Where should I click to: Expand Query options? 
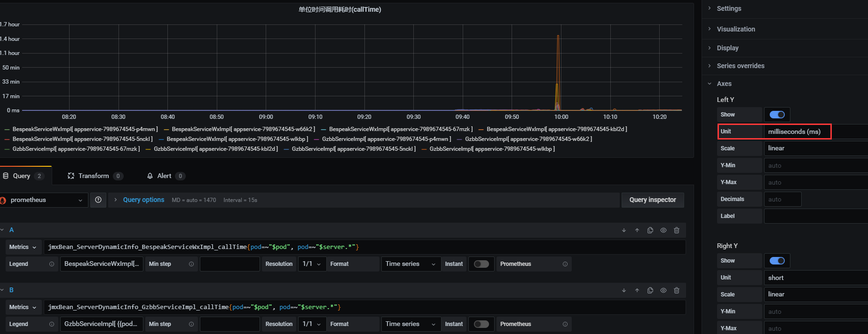(143, 200)
